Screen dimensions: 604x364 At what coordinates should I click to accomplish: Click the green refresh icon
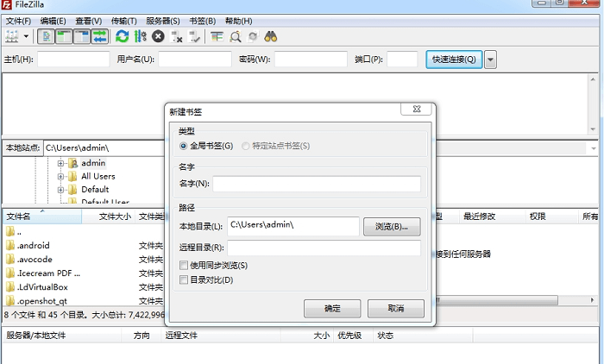click(123, 37)
